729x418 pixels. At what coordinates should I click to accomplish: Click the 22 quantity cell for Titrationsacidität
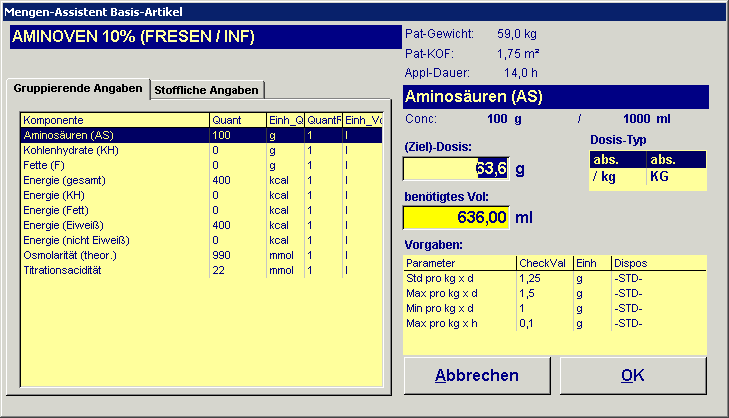tap(238, 270)
